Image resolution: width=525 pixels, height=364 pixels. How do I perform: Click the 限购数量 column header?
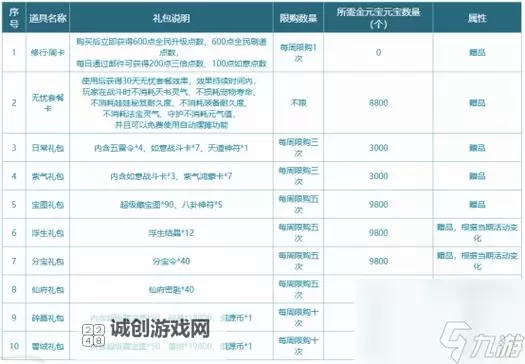298,18
